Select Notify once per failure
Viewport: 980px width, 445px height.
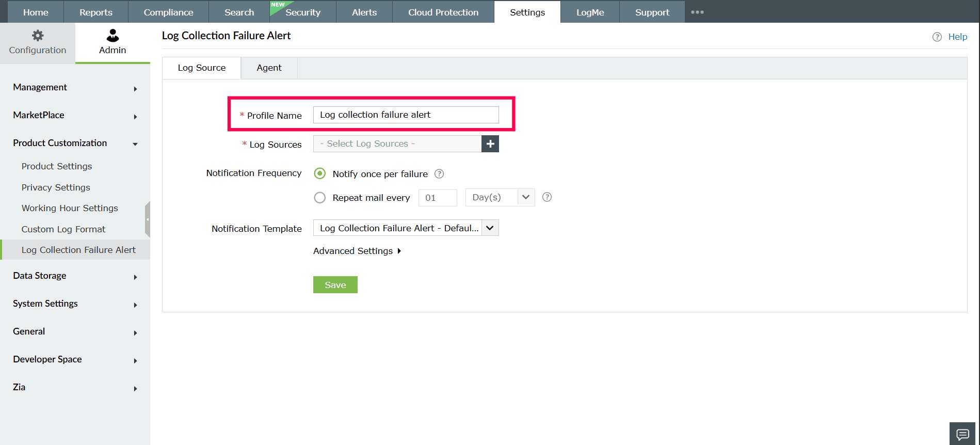pos(320,173)
